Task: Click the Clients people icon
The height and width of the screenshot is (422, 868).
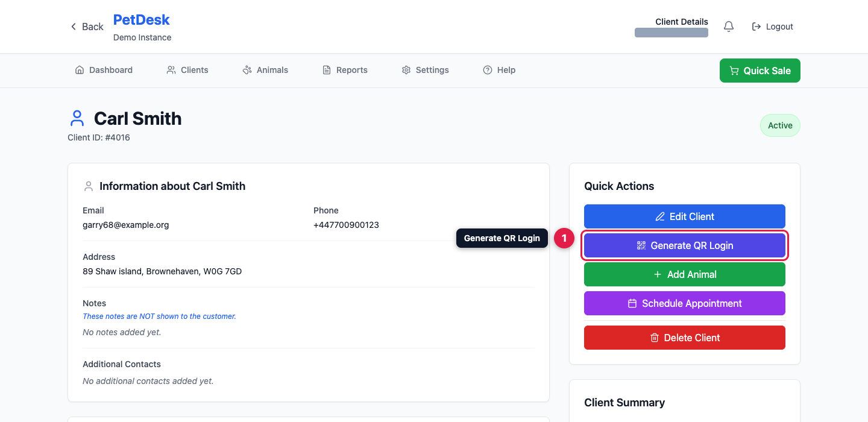Action: (x=171, y=70)
